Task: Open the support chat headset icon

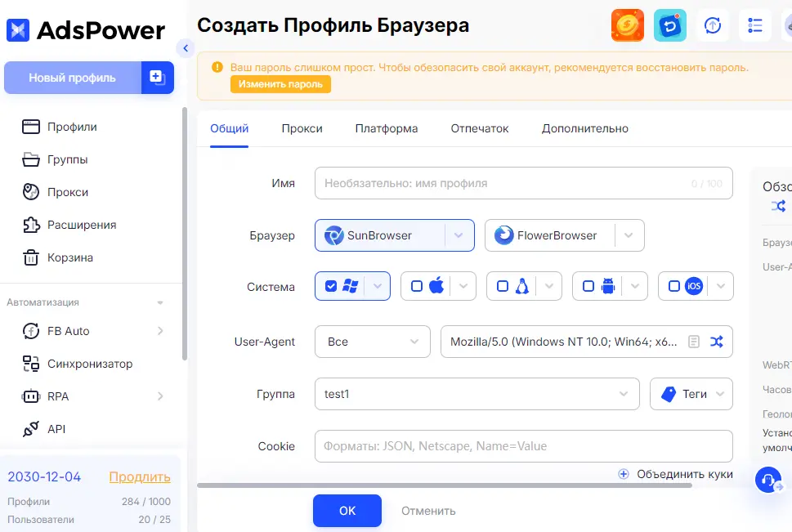Action: tap(768, 480)
